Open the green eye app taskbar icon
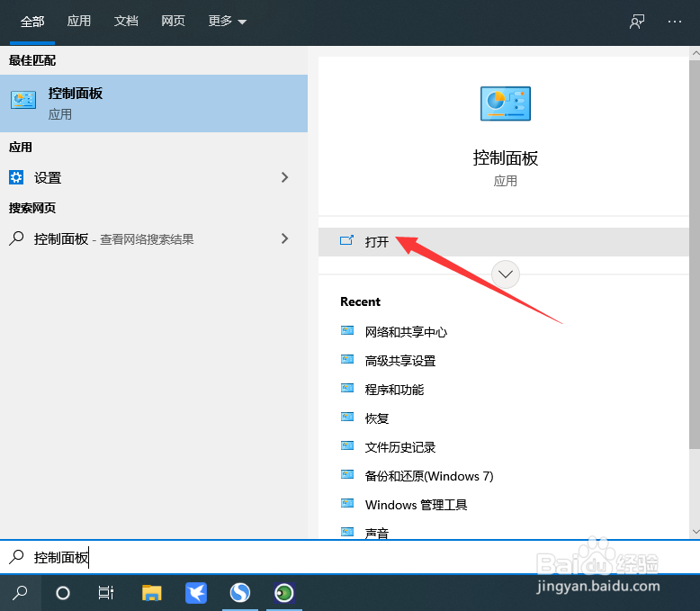 click(x=284, y=593)
